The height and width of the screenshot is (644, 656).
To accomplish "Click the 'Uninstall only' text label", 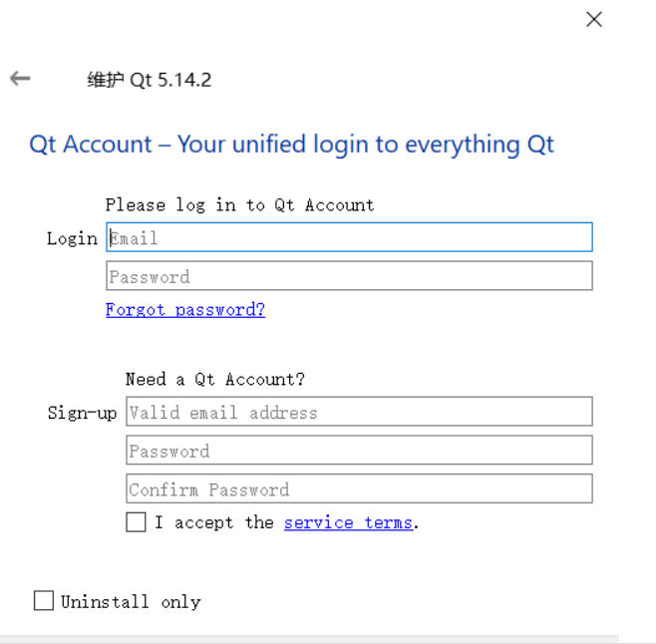I will 131,602.
